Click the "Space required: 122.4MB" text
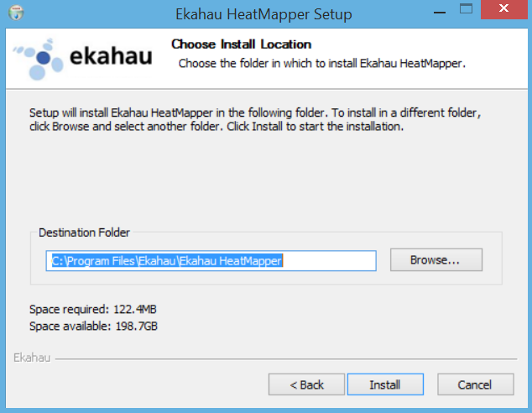 (x=93, y=309)
